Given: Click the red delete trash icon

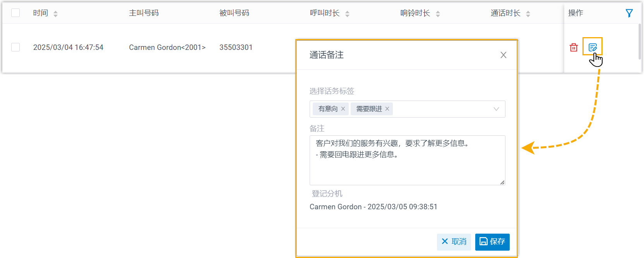Looking at the screenshot, I should (x=574, y=47).
